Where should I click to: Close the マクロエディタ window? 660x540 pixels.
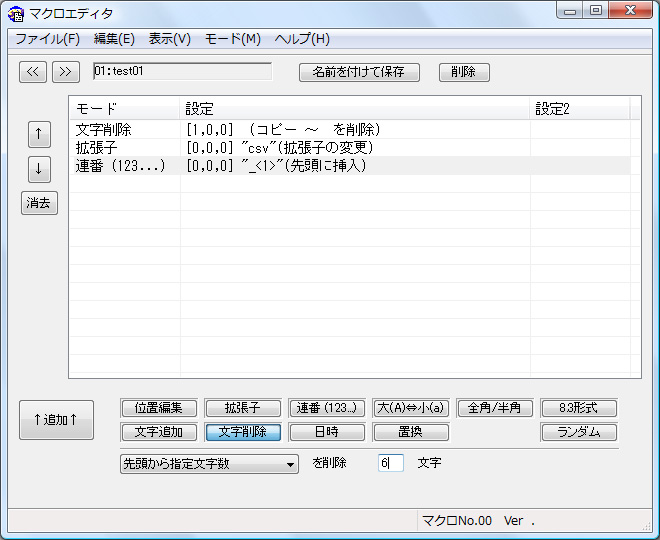630,11
